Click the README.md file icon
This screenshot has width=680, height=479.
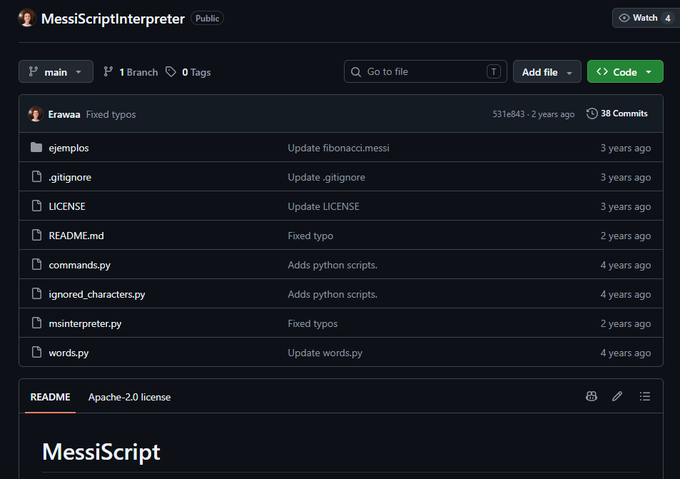36,235
